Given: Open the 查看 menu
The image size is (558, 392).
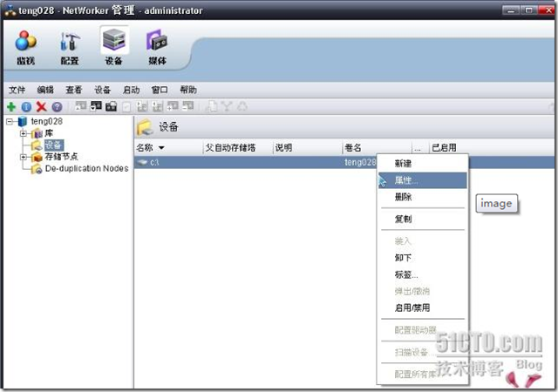Looking at the screenshot, I should pos(74,90).
